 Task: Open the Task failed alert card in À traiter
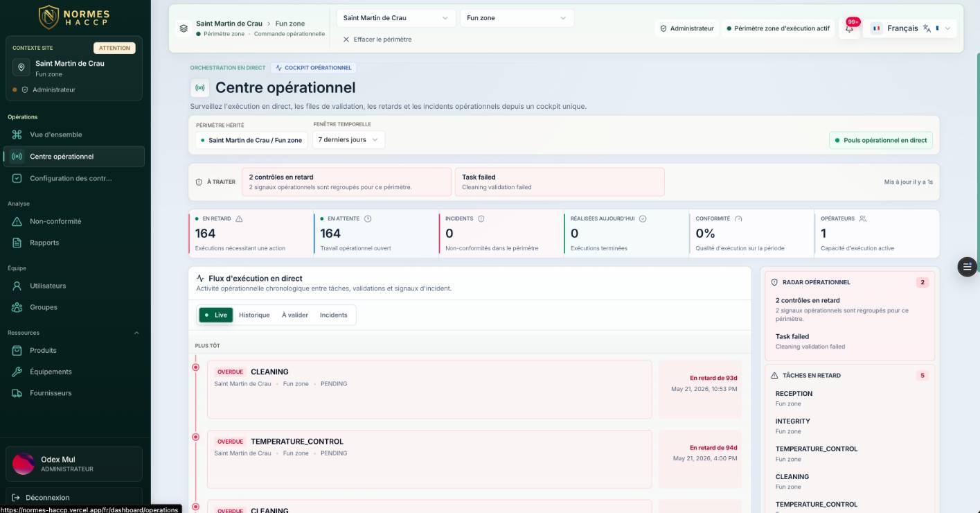point(560,182)
